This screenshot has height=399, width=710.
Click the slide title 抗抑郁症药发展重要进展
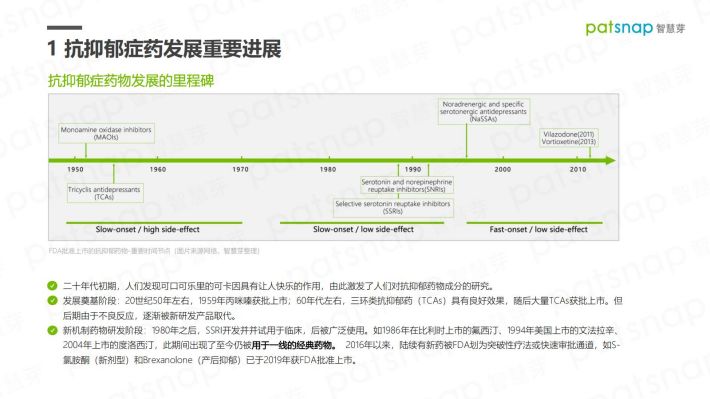[173, 48]
